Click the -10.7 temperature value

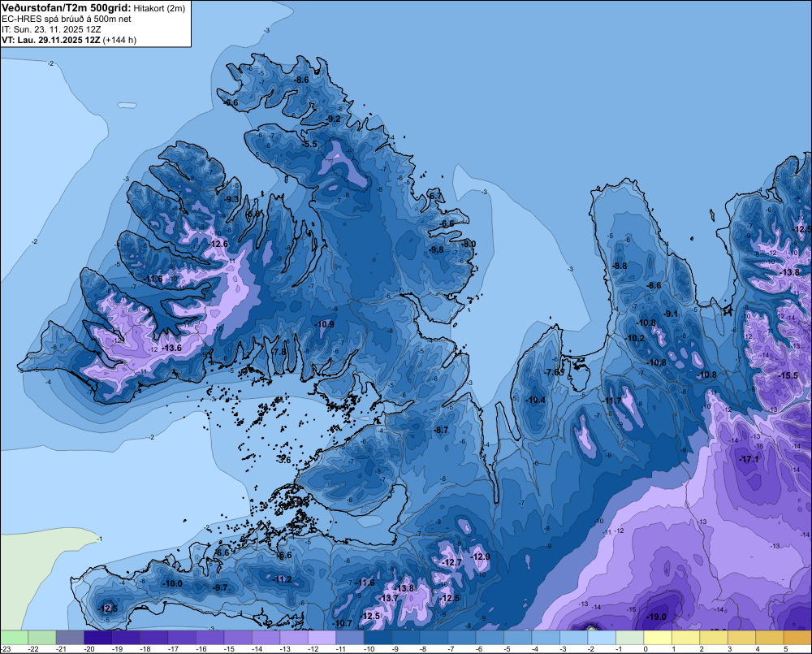point(343,623)
